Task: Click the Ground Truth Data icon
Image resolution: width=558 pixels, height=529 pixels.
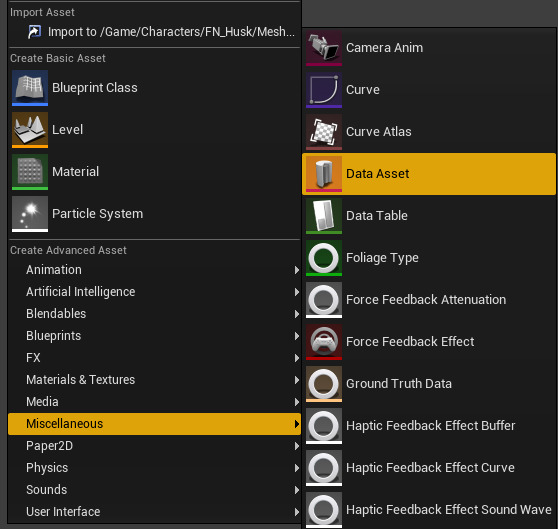Action: pyautogui.click(x=324, y=384)
